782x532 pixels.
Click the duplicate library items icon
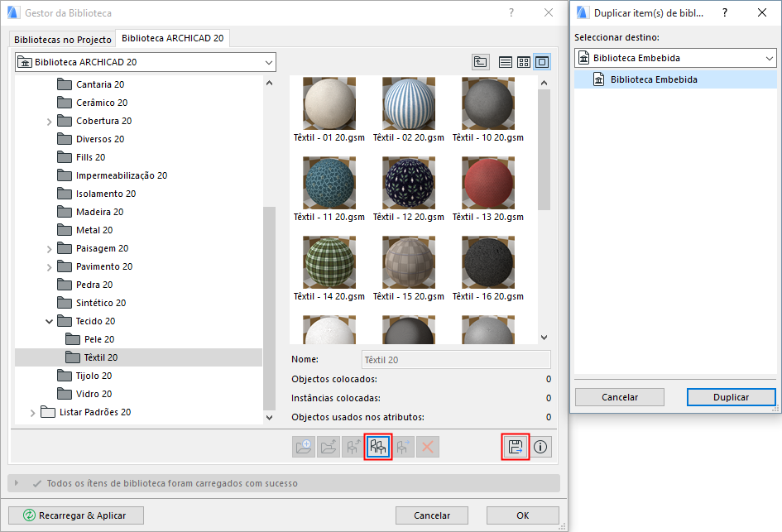[x=378, y=447]
